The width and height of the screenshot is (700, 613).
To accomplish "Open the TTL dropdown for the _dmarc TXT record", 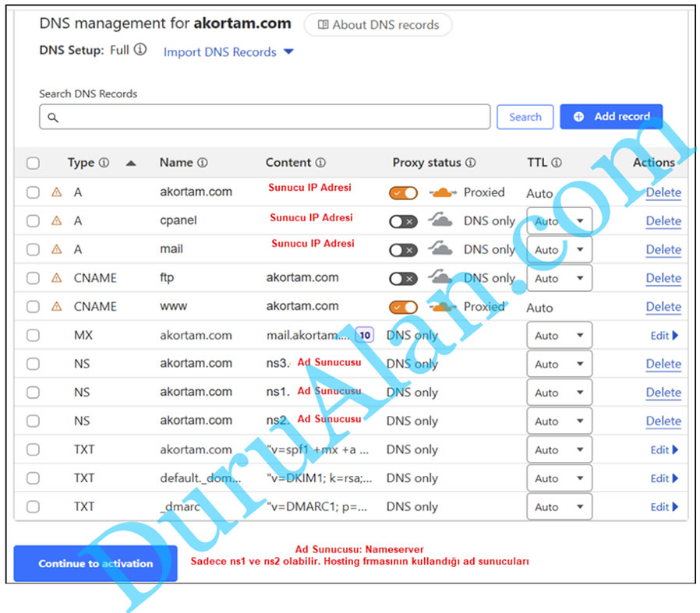I will coord(560,506).
